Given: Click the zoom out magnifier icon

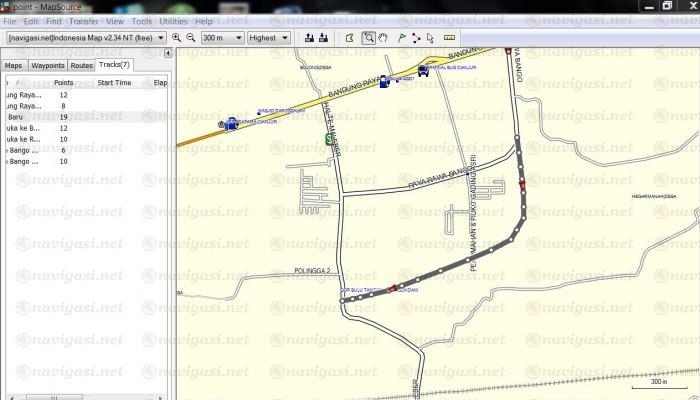Looking at the screenshot, I should 190,38.
